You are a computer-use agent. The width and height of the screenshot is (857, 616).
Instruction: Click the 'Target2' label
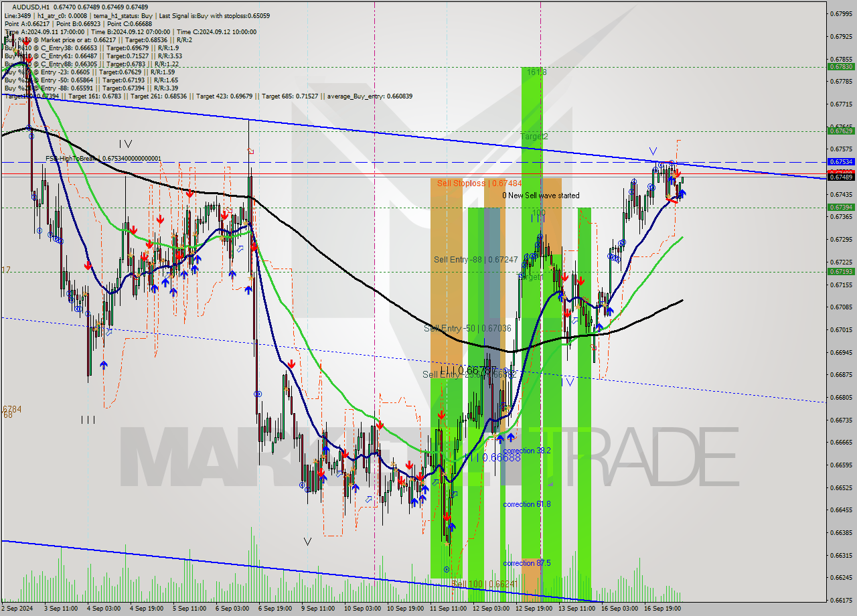pyautogui.click(x=534, y=136)
